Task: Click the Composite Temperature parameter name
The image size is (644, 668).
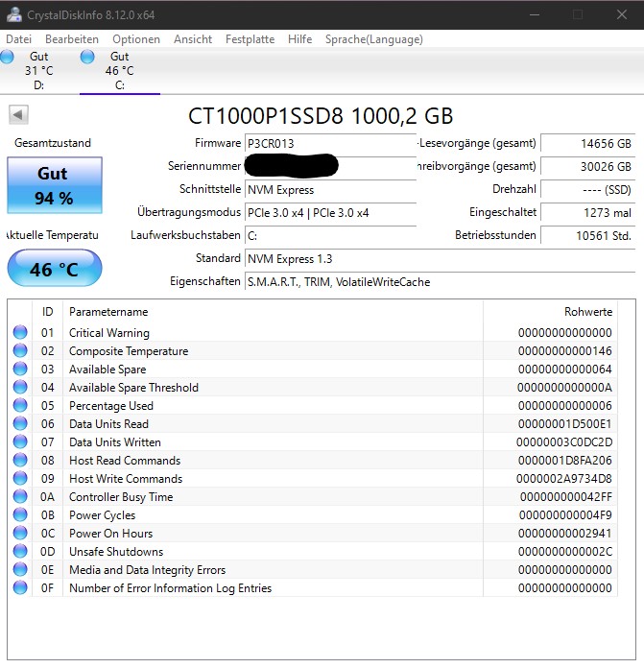Action: pyautogui.click(x=129, y=351)
